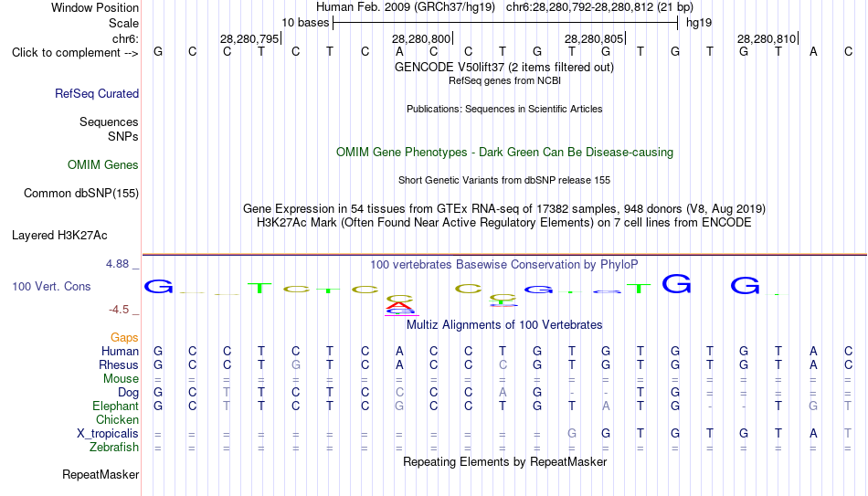Click the RepeatMasker track label

coord(101,474)
